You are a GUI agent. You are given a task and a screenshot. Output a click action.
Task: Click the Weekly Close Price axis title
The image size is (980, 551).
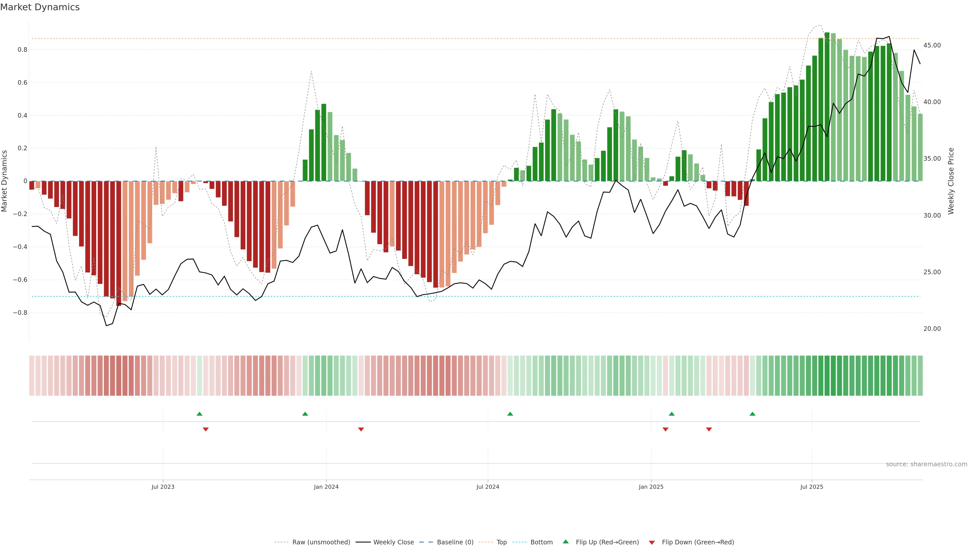(x=951, y=181)
